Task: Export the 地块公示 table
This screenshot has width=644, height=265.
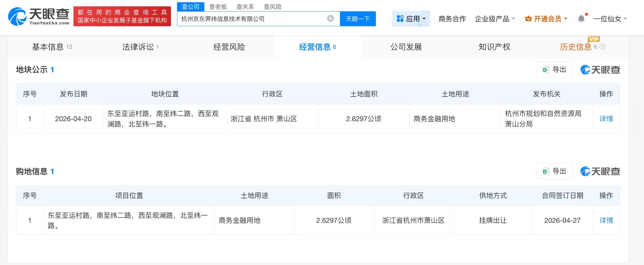Action: click(x=555, y=70)
